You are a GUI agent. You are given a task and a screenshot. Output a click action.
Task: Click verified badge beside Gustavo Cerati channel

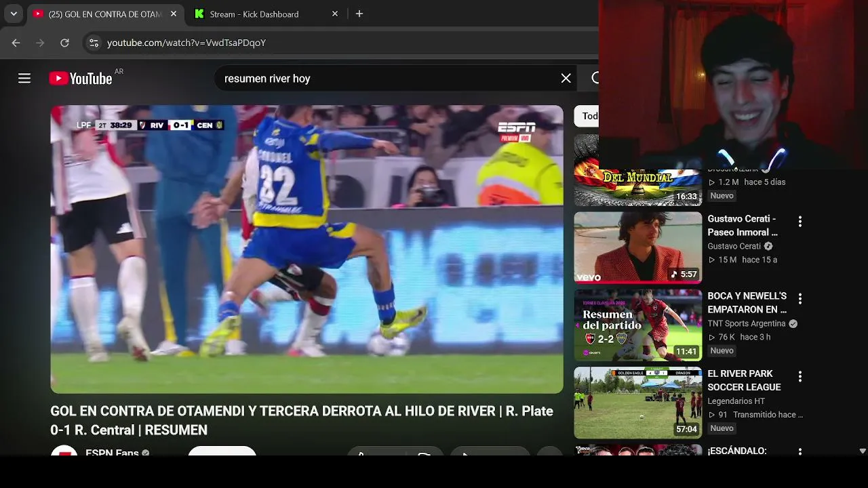point(768,247)
